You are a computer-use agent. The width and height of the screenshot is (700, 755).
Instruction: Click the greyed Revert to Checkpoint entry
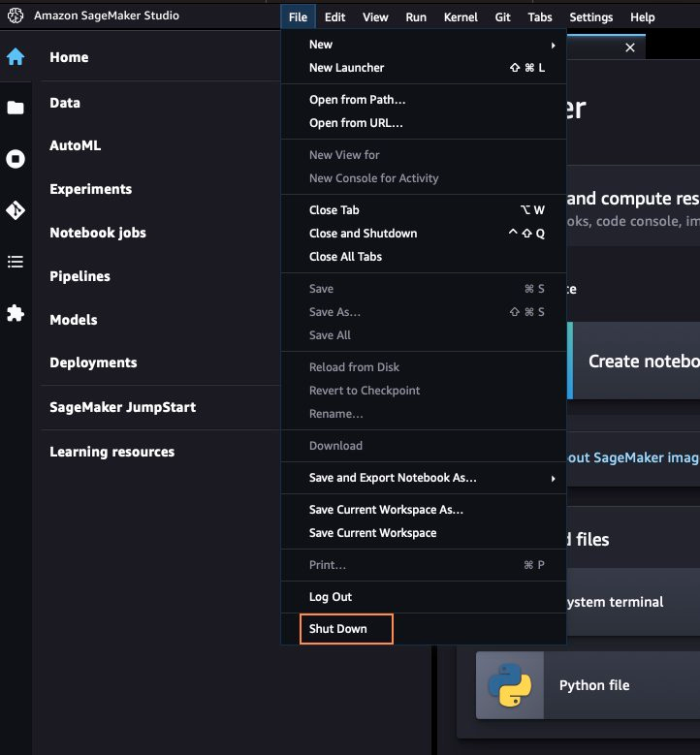click(x=424, y=391)
